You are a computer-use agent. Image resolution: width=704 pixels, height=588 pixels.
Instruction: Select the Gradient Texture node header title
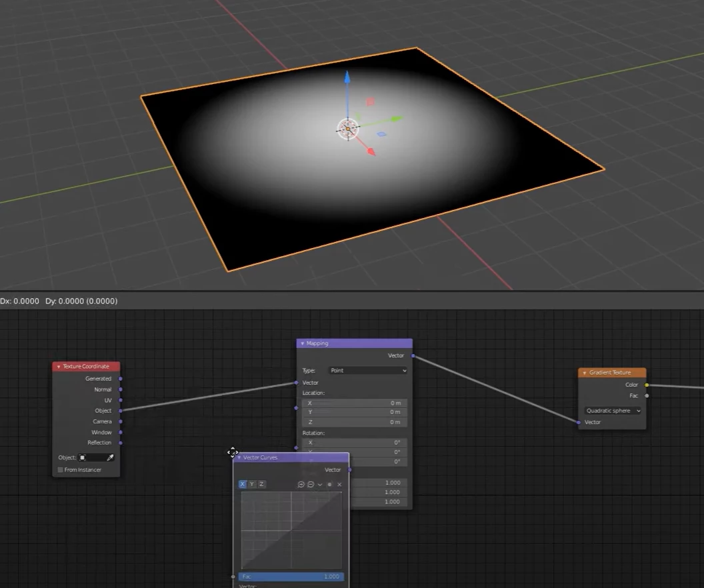click(x=610, y=373)
